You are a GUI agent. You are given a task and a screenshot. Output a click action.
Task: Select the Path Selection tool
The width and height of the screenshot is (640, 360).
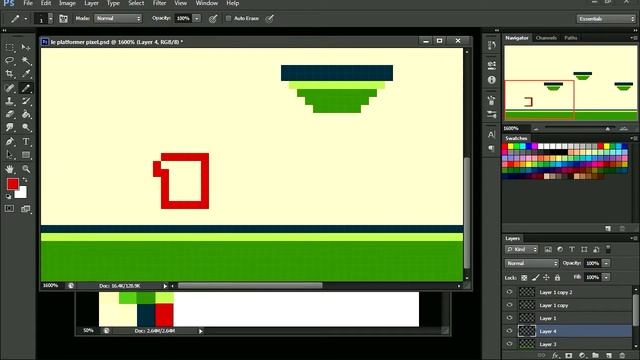click(10, 155)
